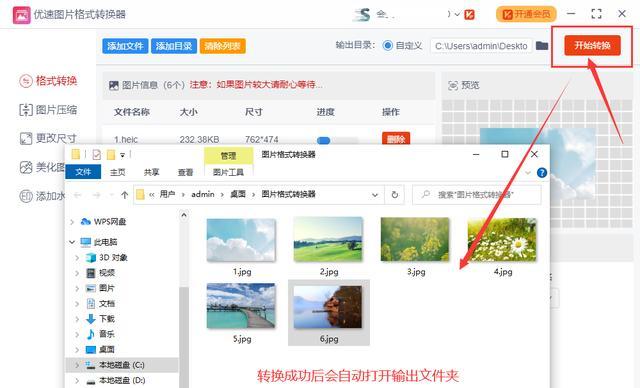The width and height of the screenshot is (640, 388).
Task: Open the 图片工具 ribbon tab
Action: [x=228, y=172]
